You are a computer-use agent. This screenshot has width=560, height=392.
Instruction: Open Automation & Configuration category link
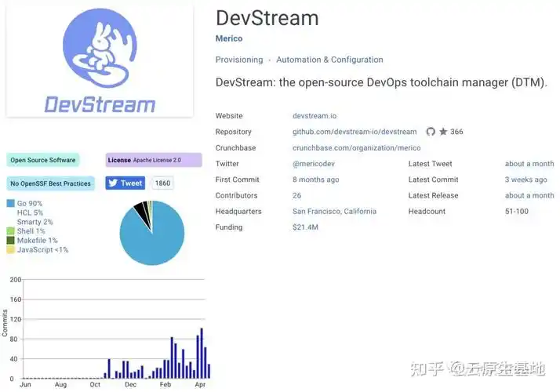click(x=329, y=60)
